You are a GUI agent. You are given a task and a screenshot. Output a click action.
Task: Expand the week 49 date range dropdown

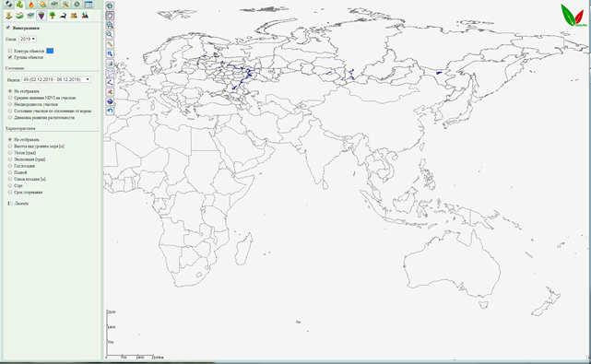(x=56, y=79)
